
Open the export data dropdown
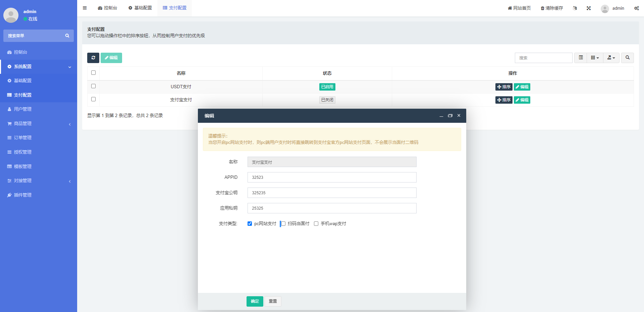(x=611, y=58)
